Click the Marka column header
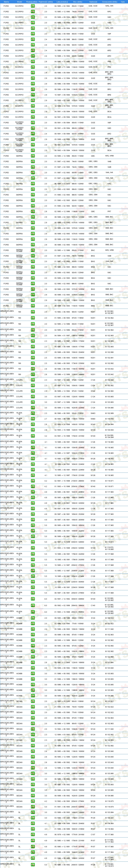Screen dimensions: 128x868 click(x=6, y=2)
